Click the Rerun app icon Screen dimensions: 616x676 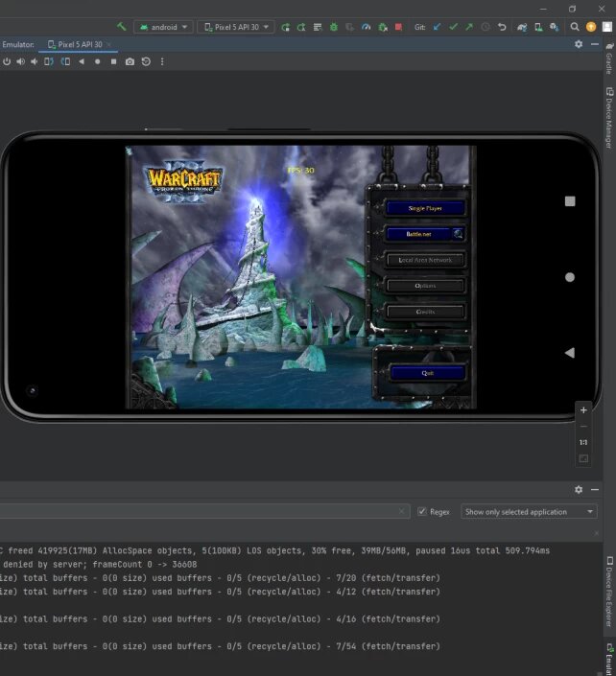pyautogui.click(x=285, y=27)
